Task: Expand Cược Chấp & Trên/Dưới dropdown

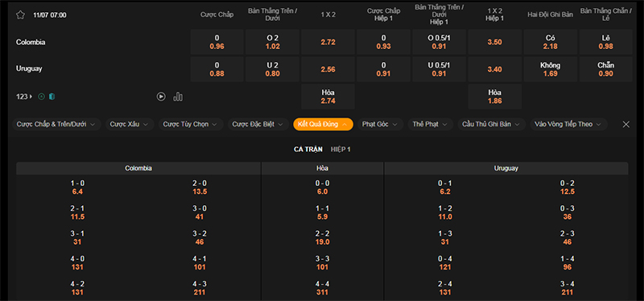Action: [x=56, y=124]
